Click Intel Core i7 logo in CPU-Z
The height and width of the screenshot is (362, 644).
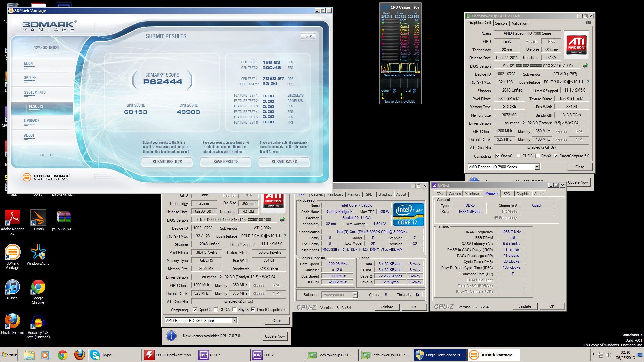[408, 214]
